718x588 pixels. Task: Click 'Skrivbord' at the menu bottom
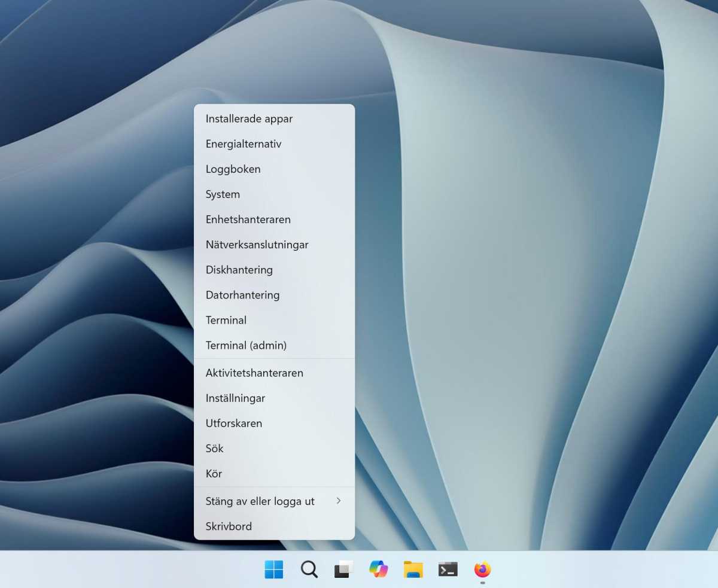pyautogui.click(x=229, y=526)
